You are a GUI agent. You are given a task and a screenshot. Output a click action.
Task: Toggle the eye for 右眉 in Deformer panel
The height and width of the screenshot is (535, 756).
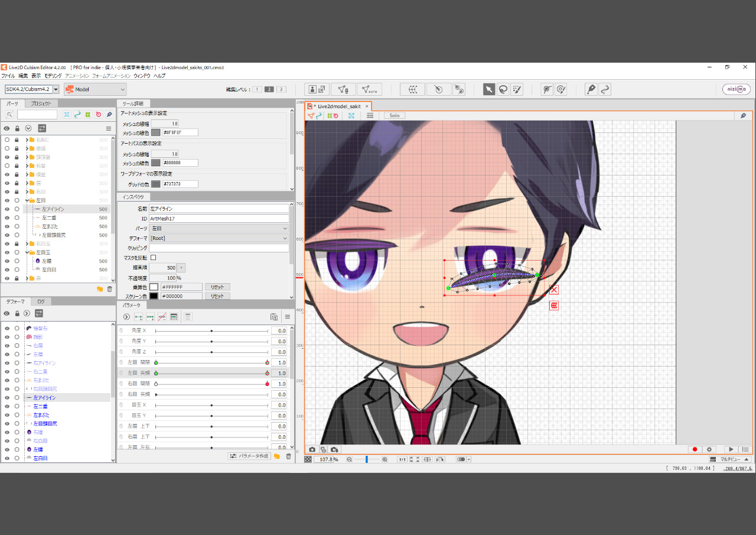[7, 345]
